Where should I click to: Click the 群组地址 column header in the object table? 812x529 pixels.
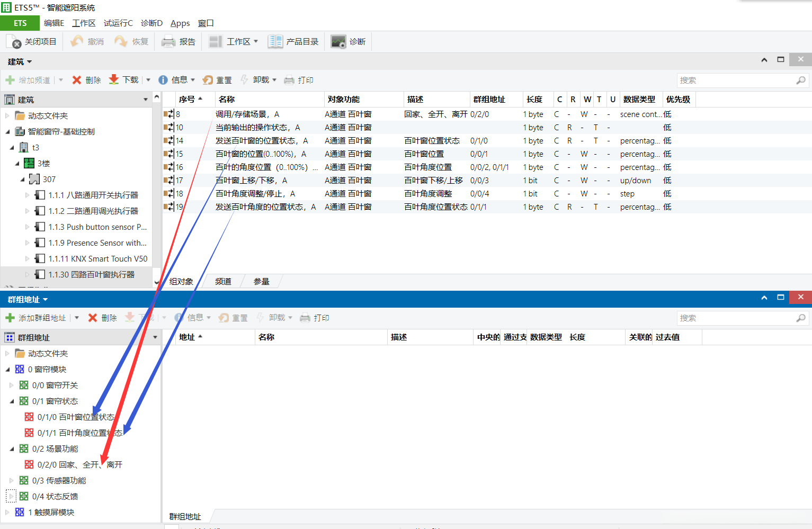(496, 99)
